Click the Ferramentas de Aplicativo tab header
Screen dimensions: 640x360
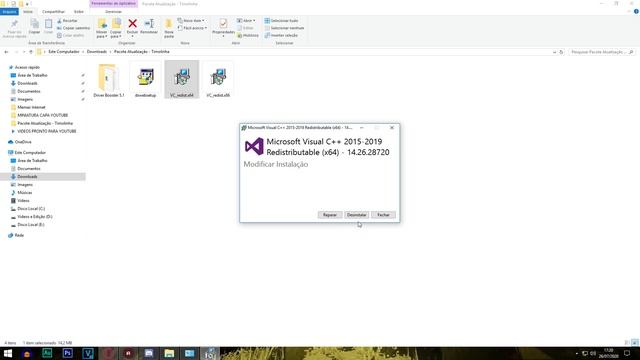113,4
